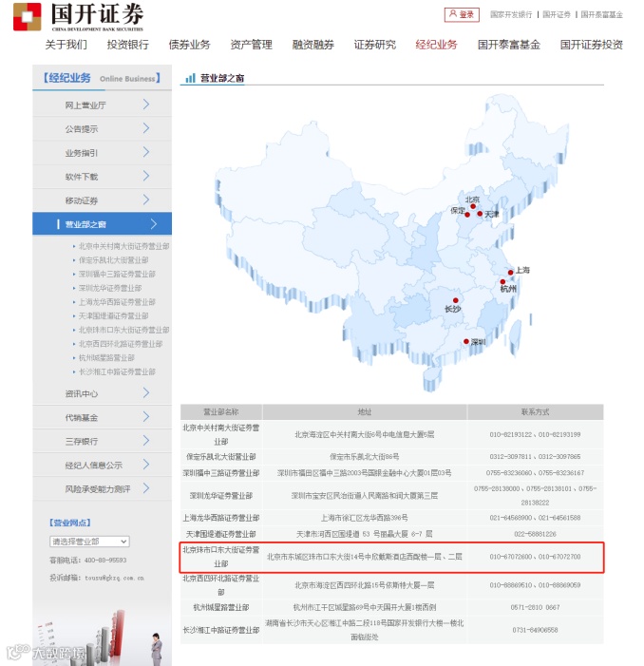This screenshot has width=644, height=666.
Task: Open 债券业务 in the top navigation
Action: pyautogui.click(x=189, y=45)
